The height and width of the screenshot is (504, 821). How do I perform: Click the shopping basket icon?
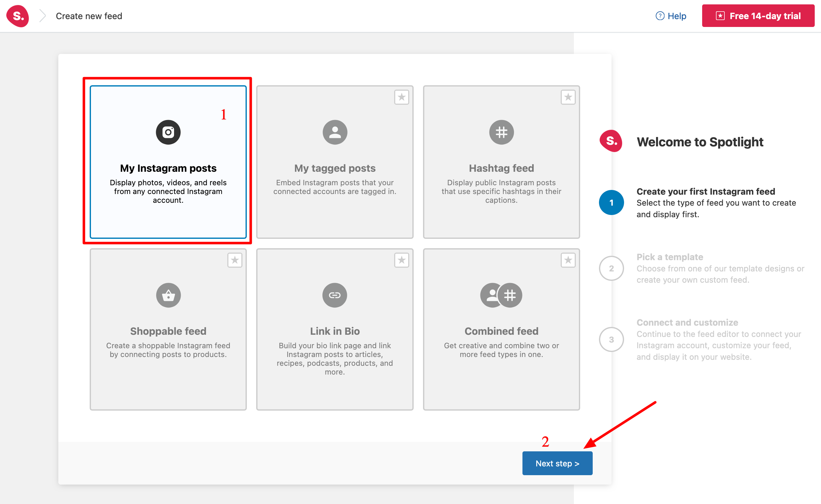pyautogui.click(x=168, y=295)
